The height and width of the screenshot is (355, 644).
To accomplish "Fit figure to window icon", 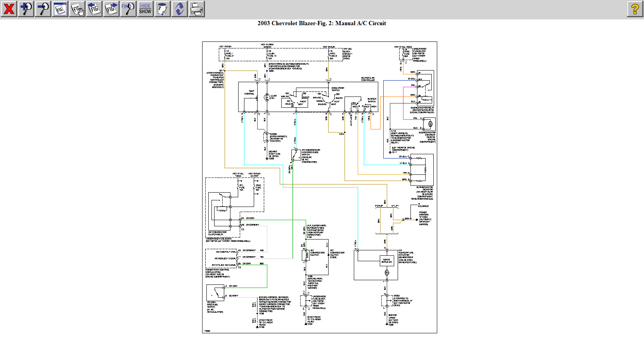I will 60,9.
